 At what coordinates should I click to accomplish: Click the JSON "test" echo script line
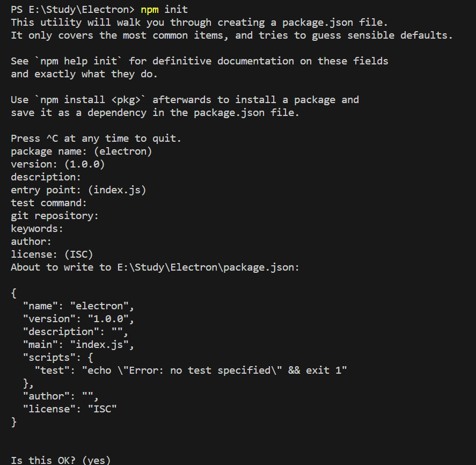click(x=191, y=370)
